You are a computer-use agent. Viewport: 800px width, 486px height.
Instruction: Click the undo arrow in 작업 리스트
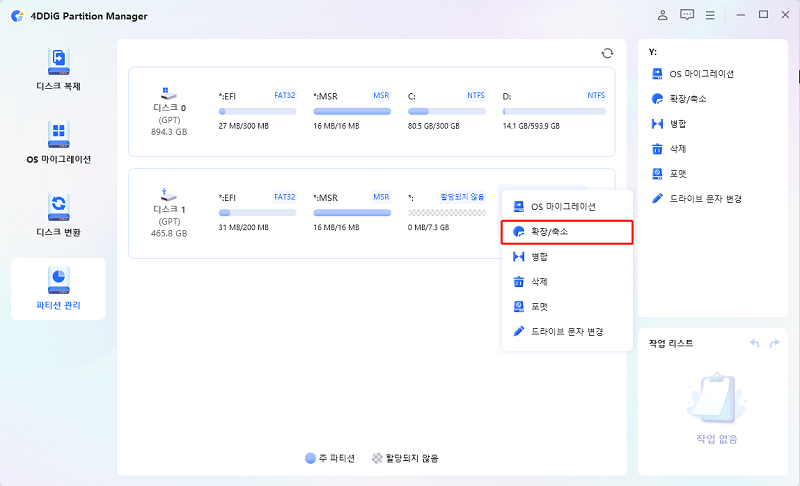pyautogui.click(x=755, y=343)
